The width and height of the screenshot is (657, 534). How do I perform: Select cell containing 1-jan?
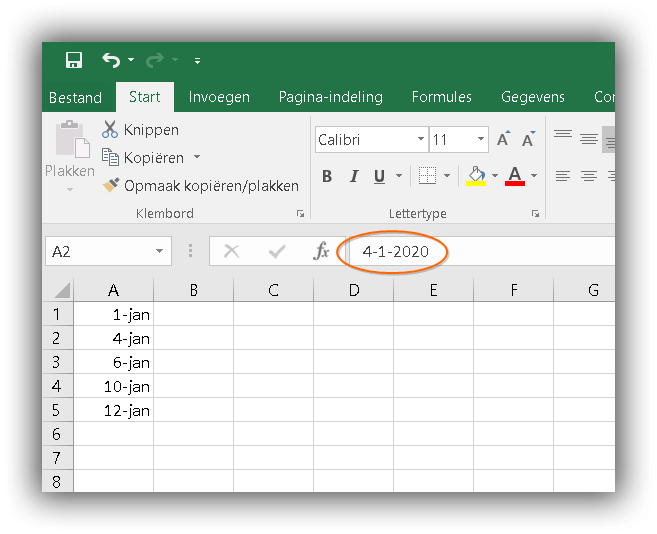(114, 314)
